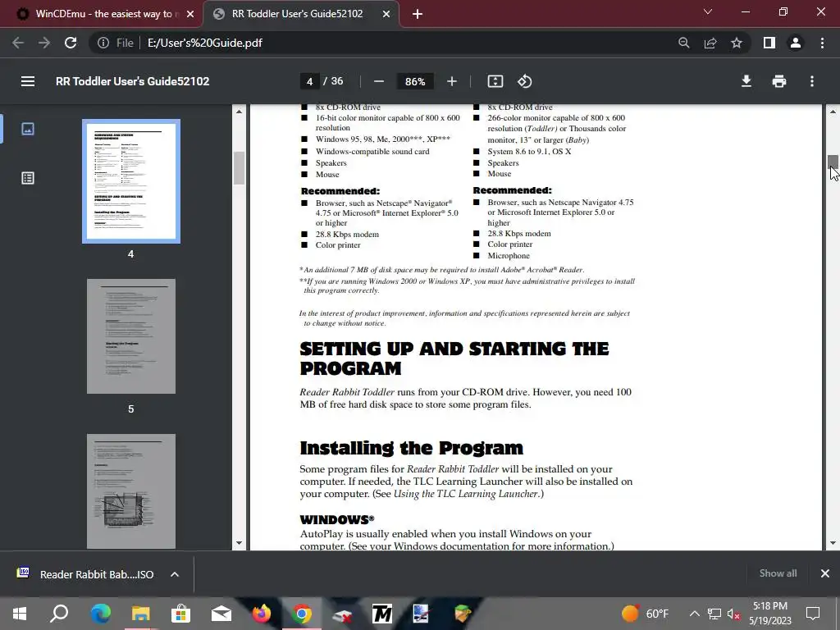This screenshot has height=630, width=840.
Task: Click the muted volume tray icon
Action: [x=733, y=614]
